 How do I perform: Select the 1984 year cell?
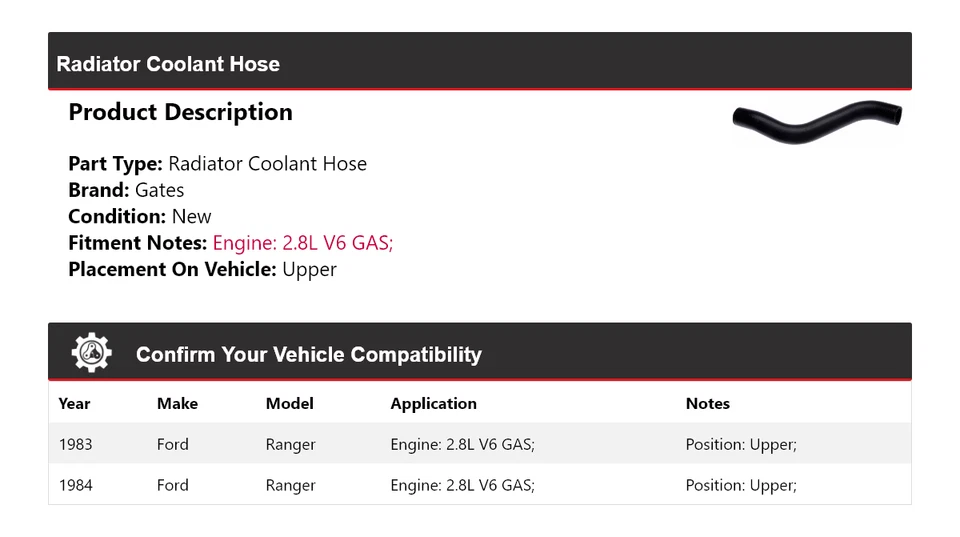coord(75,485)
